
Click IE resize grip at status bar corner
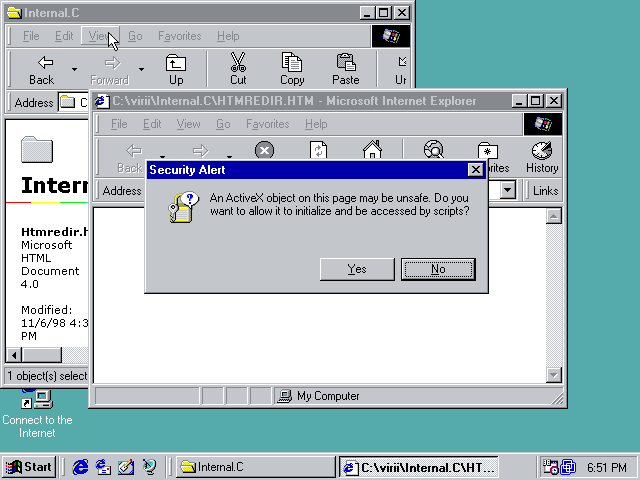click(557, 398)
